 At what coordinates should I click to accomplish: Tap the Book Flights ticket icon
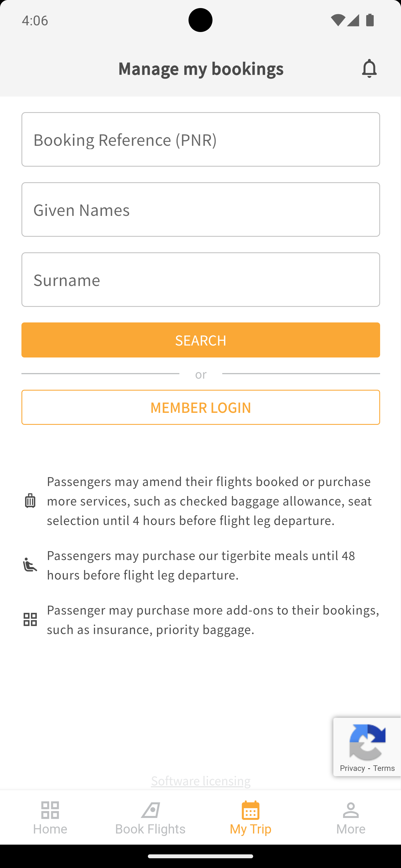pyautogui.click(x=150, y=810)
